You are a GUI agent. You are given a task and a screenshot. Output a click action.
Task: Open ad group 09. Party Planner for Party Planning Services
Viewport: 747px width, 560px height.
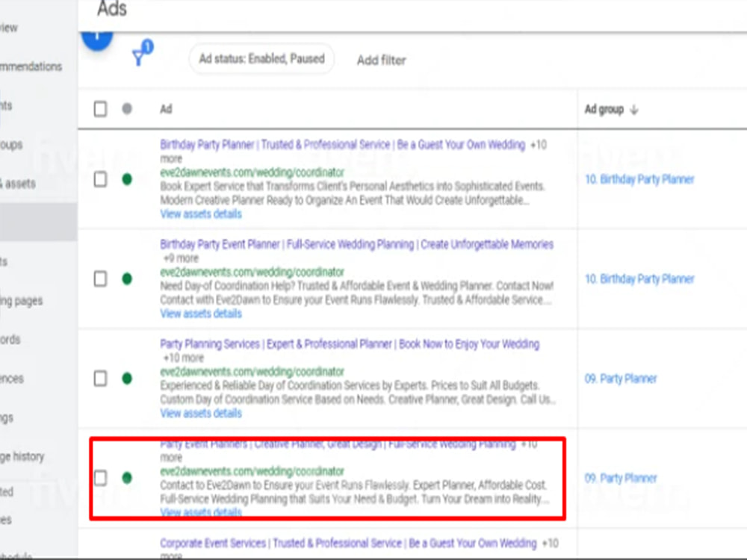click(x=620, y=379)
